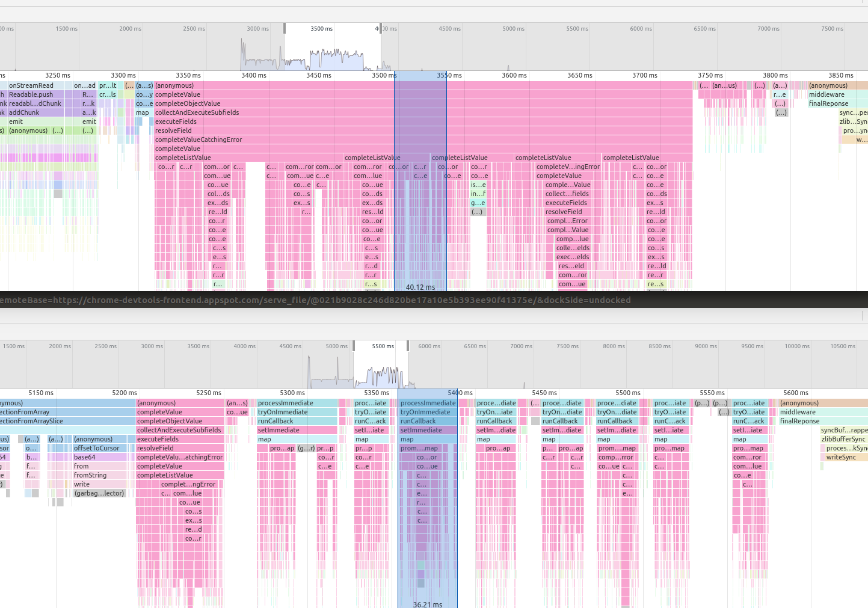
Task: Select the exec...elds frame
Action: coord(573,257)
